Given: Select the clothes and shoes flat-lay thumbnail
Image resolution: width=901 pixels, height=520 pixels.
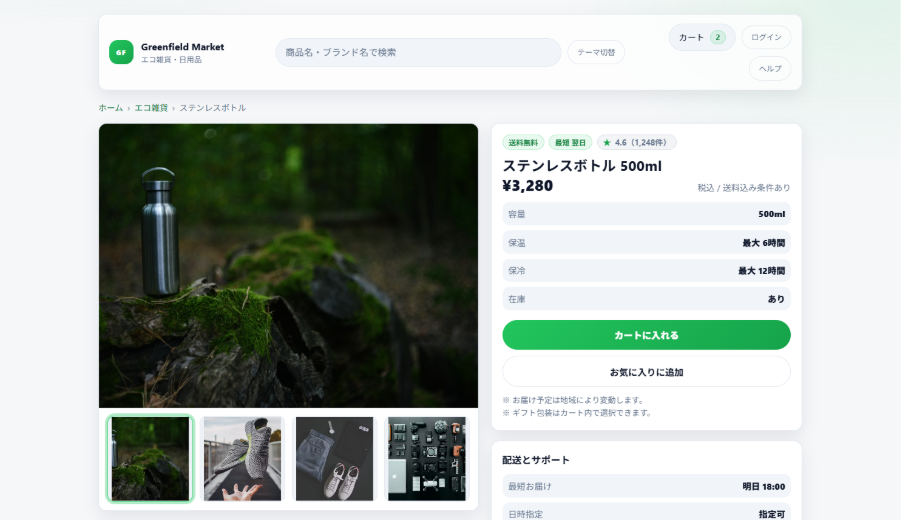Looking at the screenshot, I should pos(334,459).
